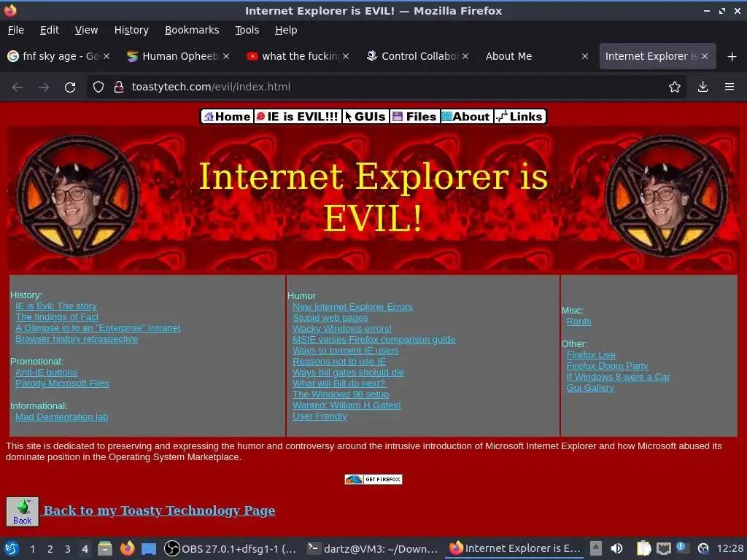747x560 pixels.
Task: Open 'Firefox Doom Party' link
Action: (x=608, y=366)
